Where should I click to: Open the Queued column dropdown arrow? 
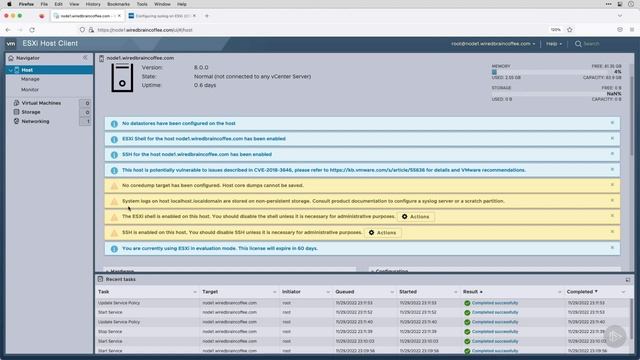click(392, 292)
